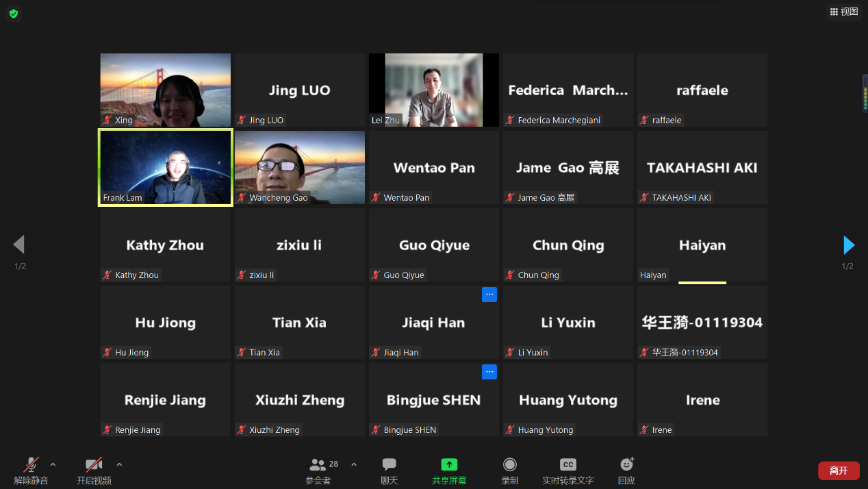Open participants (参会者) list
Screen dimensions: 868x489
coord(318,470)
